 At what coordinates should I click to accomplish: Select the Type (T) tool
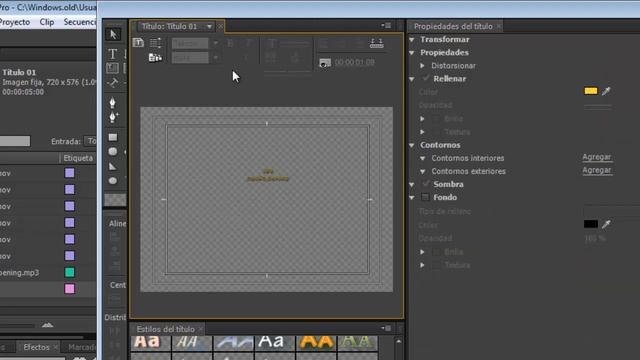[x=113, y=53]
